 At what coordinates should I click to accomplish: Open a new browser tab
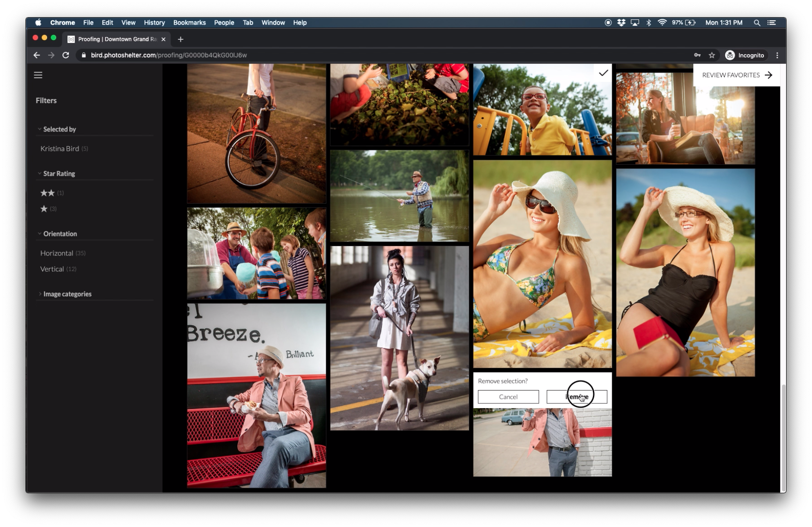[180, 39]
